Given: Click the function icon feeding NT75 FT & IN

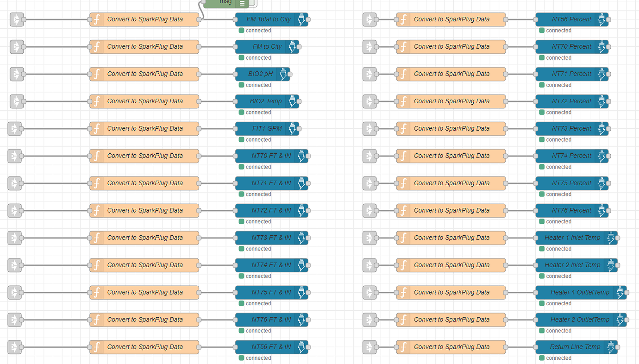Looking at the screenshot, I should click(x=97, y=293).
